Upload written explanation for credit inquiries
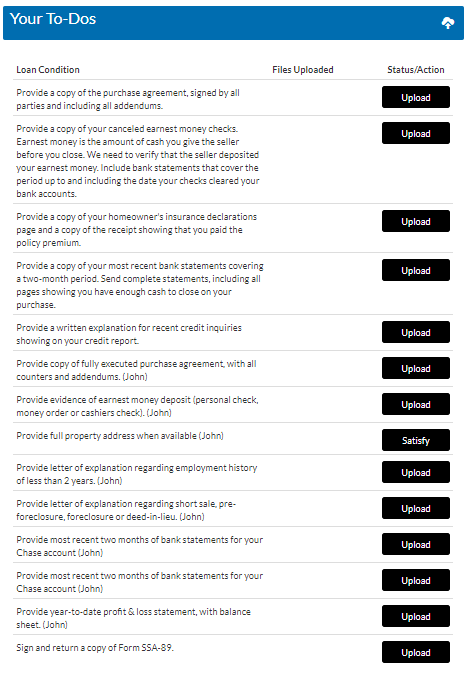This screenshot has height=675, width=468. 415,332
